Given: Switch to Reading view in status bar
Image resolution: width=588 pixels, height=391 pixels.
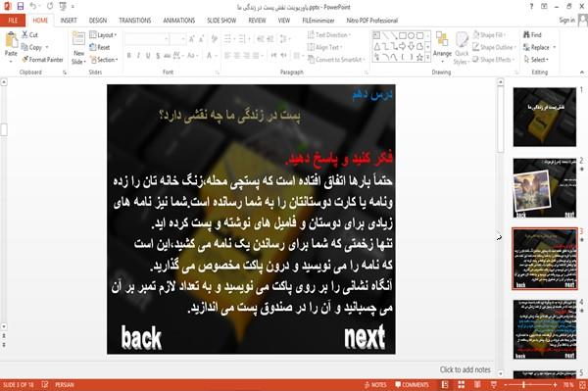Looking at the screenshot, I should click(477, 384).
